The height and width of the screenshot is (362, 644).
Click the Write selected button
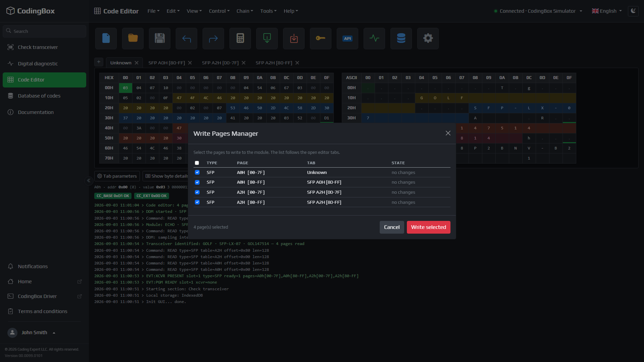coord(429,227)
